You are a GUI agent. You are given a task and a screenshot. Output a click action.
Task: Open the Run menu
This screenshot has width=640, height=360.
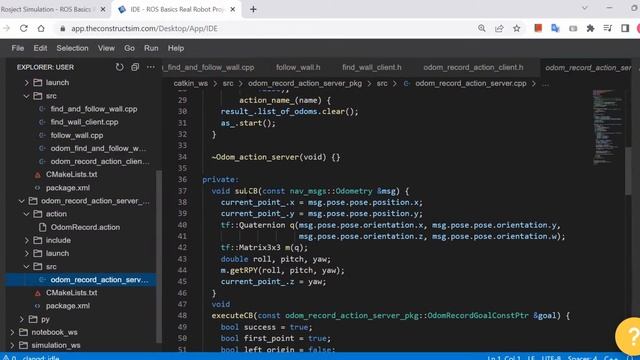point(151,48)
